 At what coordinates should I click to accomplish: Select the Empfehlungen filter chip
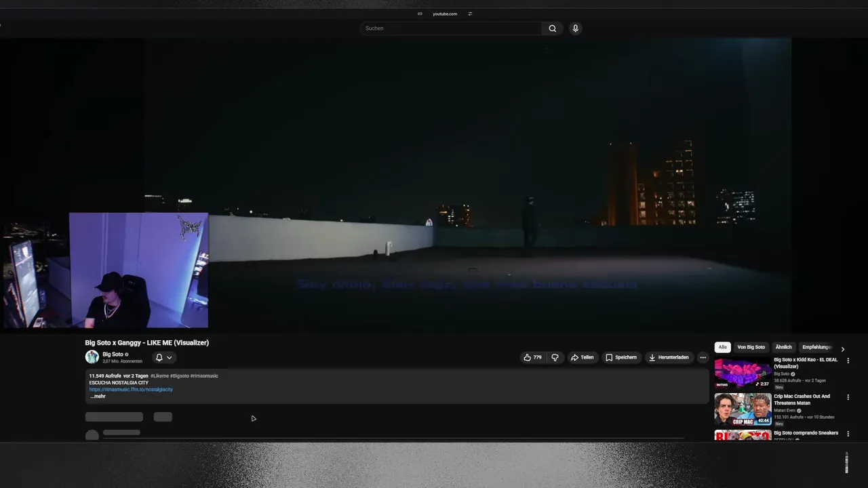pyautogui.click(x=816, y=347)
